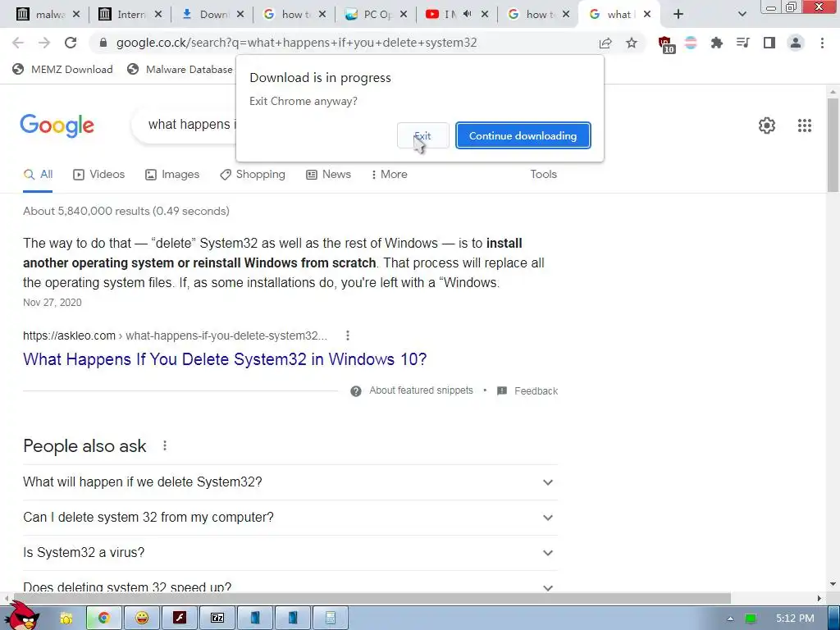Expand 'Does deleting system 32 speed up?'
This screenshot has height=630, width=840.
pos(290,586)
